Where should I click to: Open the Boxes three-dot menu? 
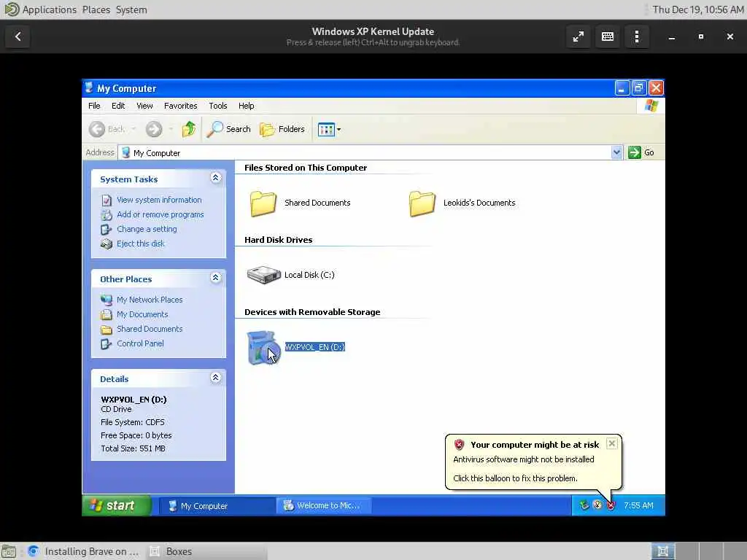(636, 36)
